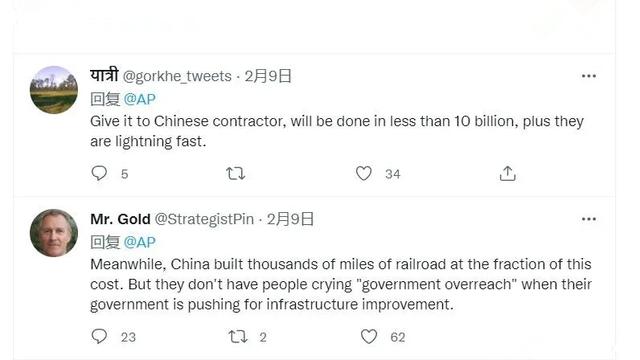Like Mr. Gold's tweet
The image size is (640, 360).
pos(369,336)
